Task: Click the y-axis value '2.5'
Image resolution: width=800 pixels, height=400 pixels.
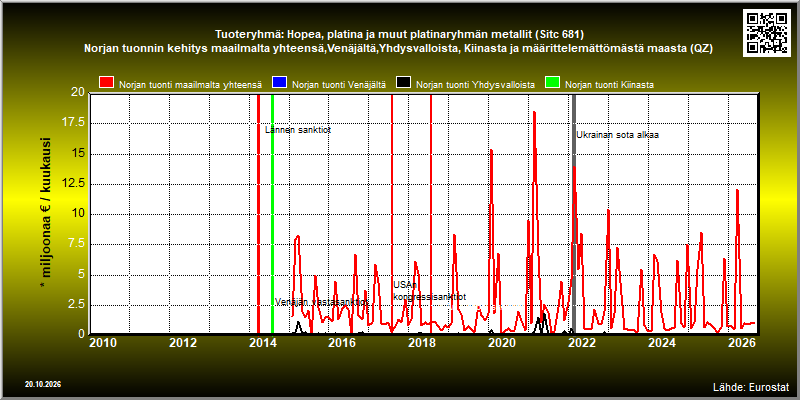Action: point(76,304)
